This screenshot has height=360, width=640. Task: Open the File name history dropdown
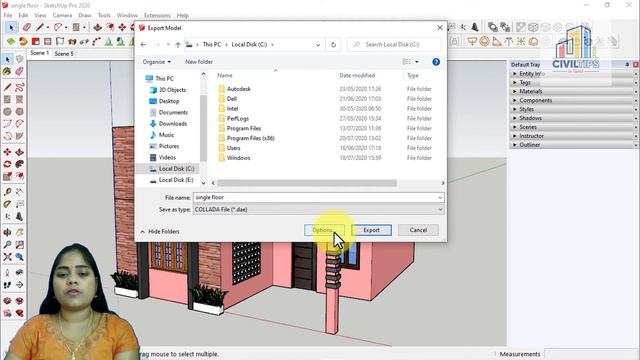[x=440, y=198]
